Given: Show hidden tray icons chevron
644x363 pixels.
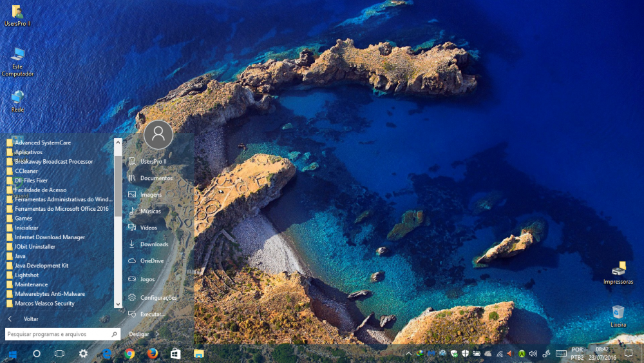Looking at the screenshot, I should coord(409,353).
